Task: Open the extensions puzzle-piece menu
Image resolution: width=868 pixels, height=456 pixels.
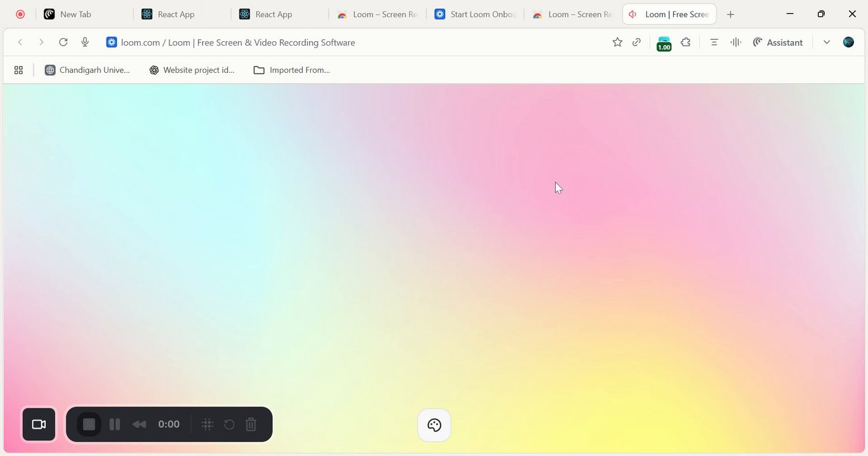Action: tap(686, 42)
